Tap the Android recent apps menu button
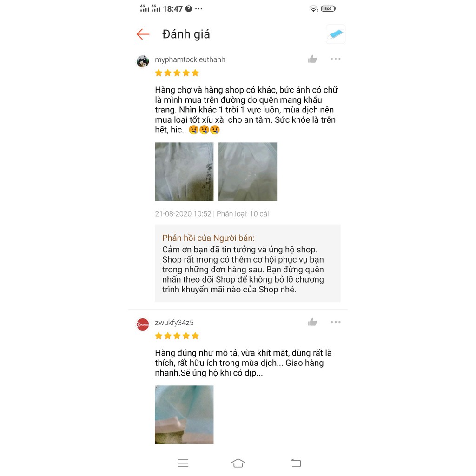This screenshot has width=476, height=476. [183, 463]
